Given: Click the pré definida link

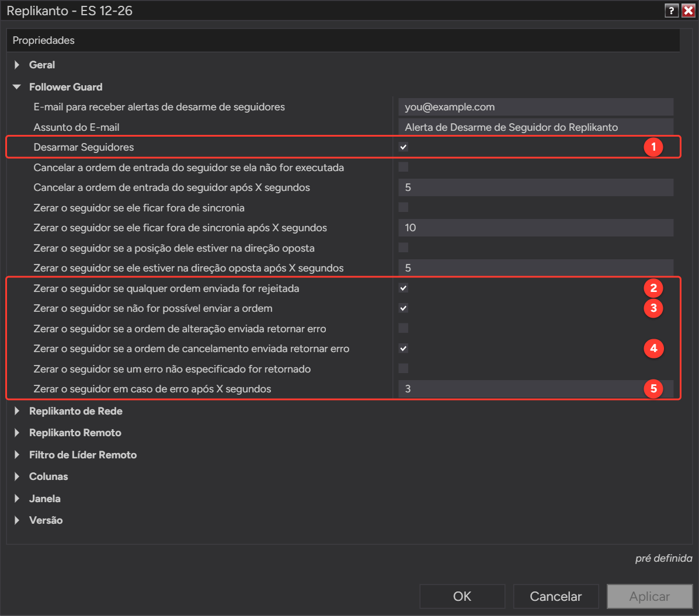Looking at the screenshot, I should 664,558.
